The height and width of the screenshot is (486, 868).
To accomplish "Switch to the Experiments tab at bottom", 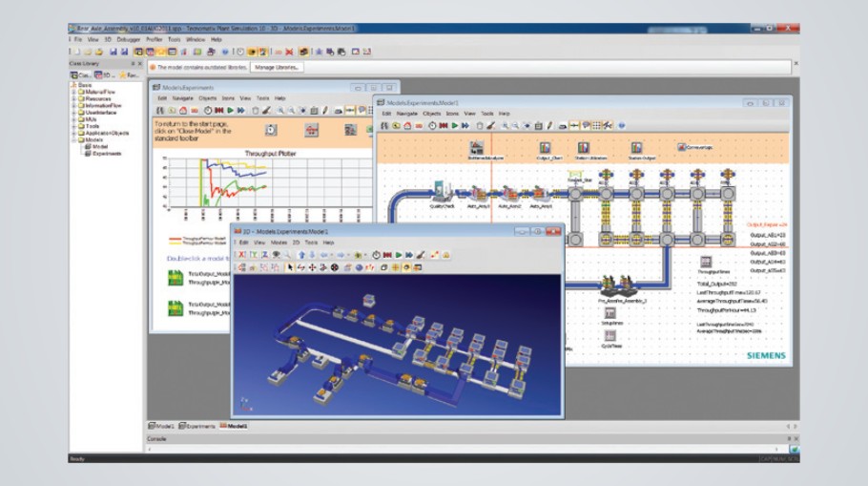I will (x=198, y=426).
